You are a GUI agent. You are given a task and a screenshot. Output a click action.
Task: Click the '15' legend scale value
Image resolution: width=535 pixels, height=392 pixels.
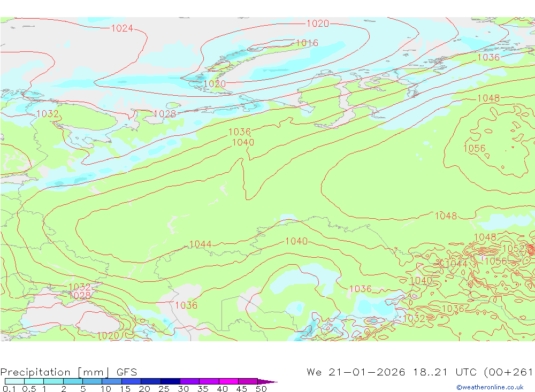click(x=125, y=389)
